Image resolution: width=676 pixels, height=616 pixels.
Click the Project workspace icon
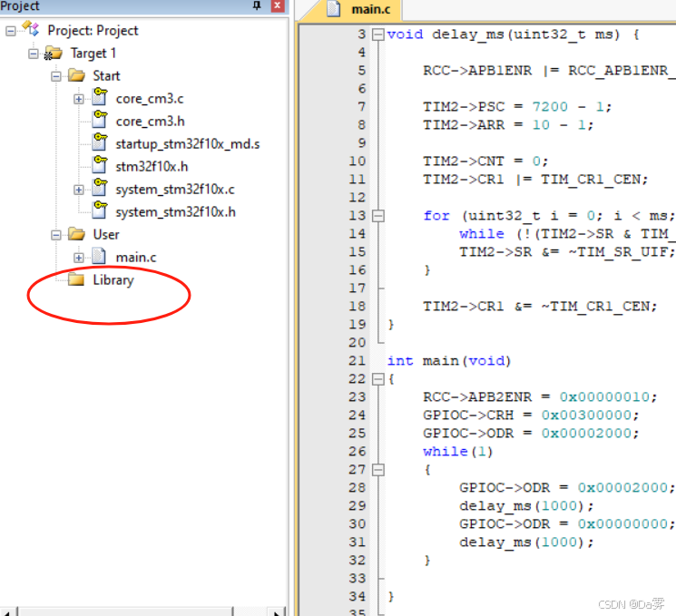pos(31,29)
